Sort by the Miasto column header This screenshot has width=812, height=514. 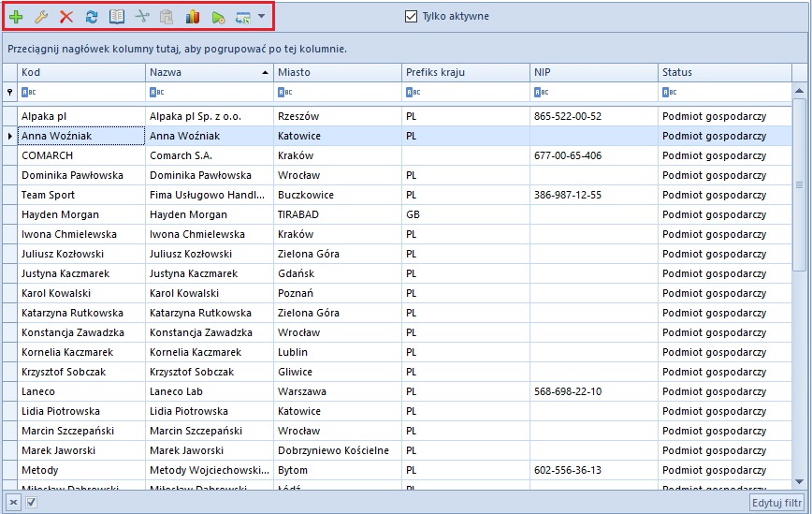coord(338,72)
